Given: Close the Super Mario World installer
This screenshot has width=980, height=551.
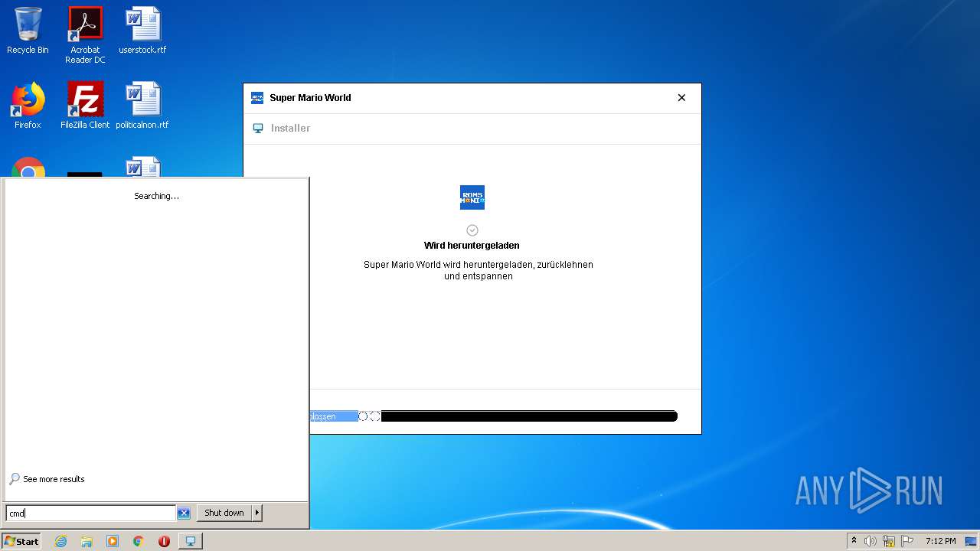Looking at the screenshot, I should tap(681, 98).
